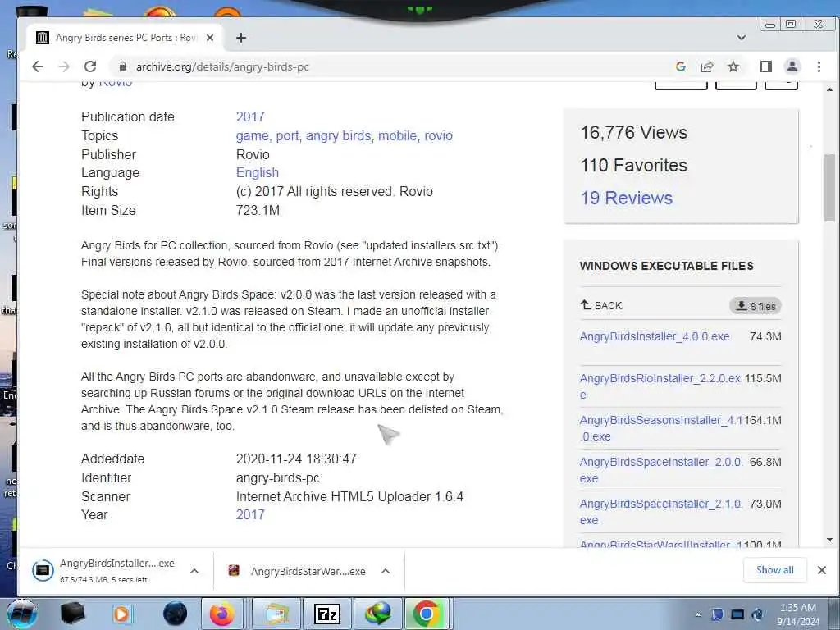Open the network tray icon
Viewport: 840px width, 630px height.
click(737, 614)
